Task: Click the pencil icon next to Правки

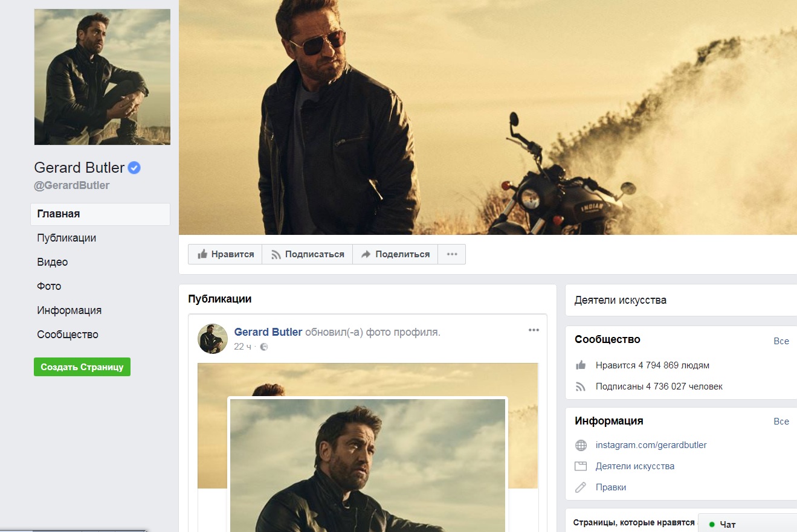Action: tap(581, 487)
